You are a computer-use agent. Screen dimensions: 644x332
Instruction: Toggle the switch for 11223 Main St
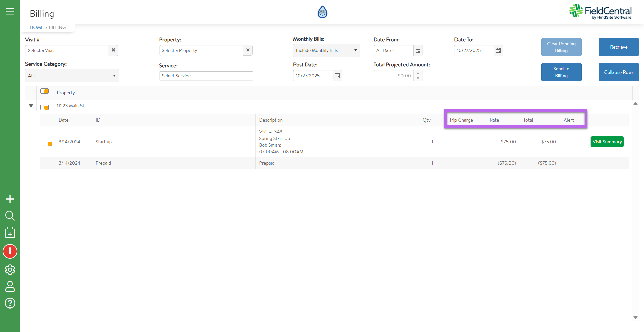coord(45,107)
